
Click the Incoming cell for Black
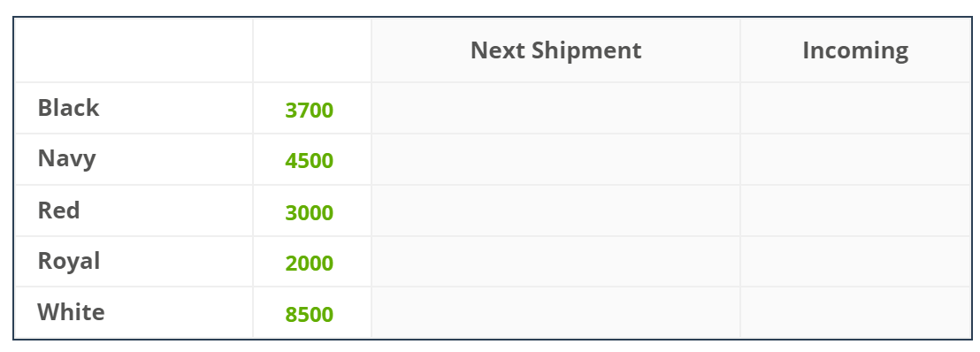point(855,108)
